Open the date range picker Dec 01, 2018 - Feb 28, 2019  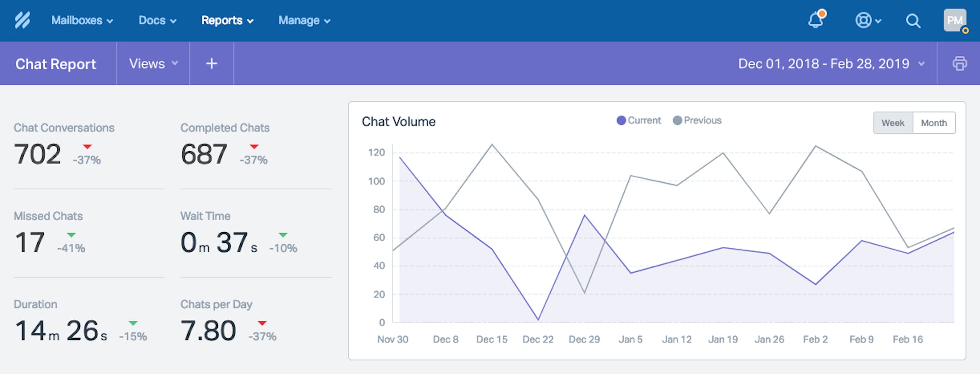pos(831,63)
